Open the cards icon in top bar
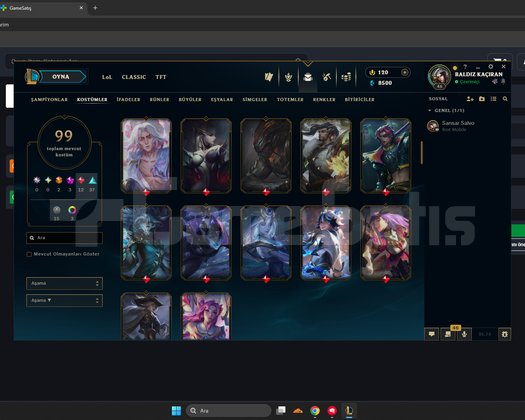525x420 pixels. click(269, 77)
